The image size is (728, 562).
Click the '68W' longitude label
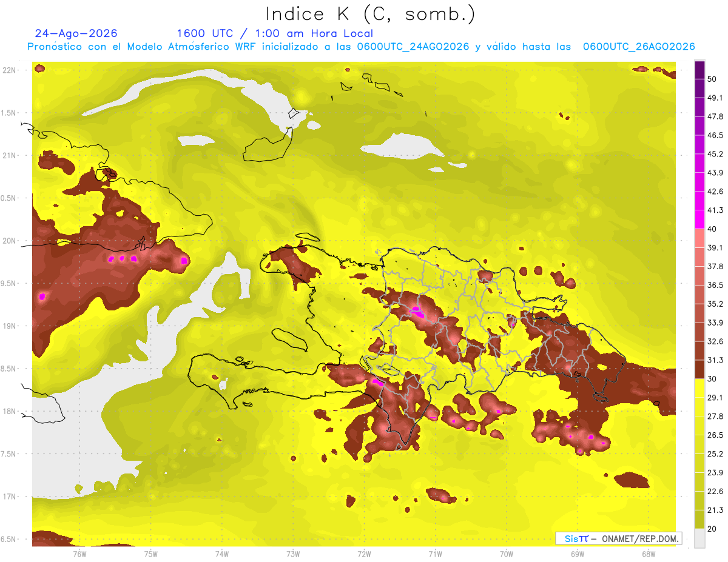pos(649,554)
